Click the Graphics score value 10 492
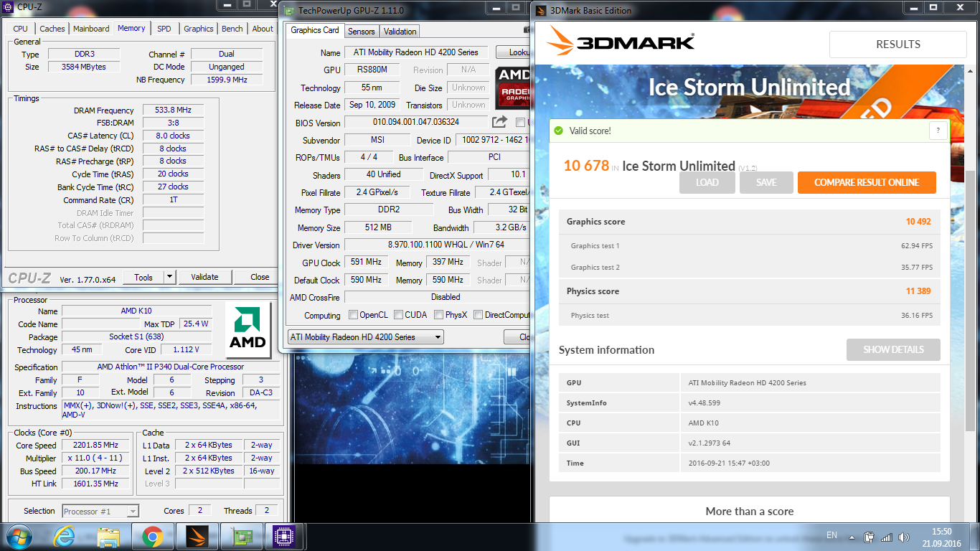This screenshot has height=551, width=980. (x=918, y=222)
